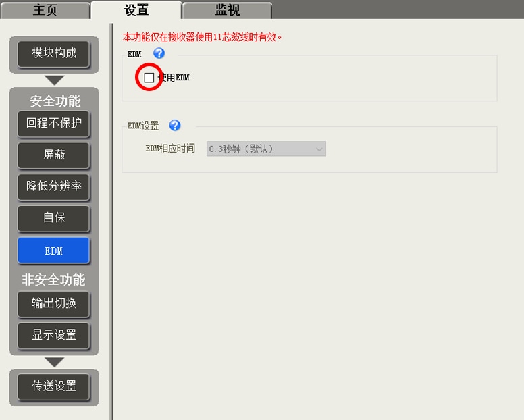This screenshot has width=524, height=420.
Task: Click down arrow above 传送设置 panel
Action: [x=54, y=362]
